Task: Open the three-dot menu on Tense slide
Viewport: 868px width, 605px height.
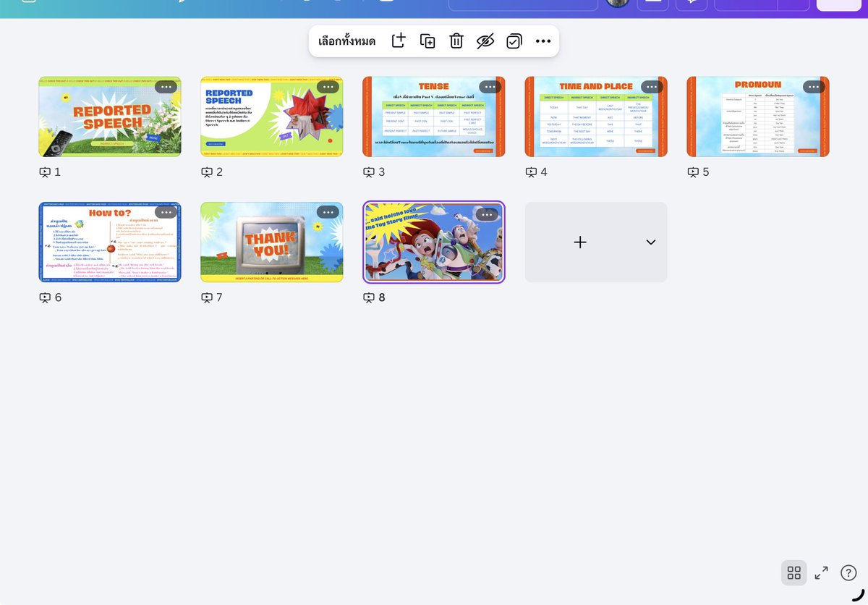Action: (x=490, y=87)
